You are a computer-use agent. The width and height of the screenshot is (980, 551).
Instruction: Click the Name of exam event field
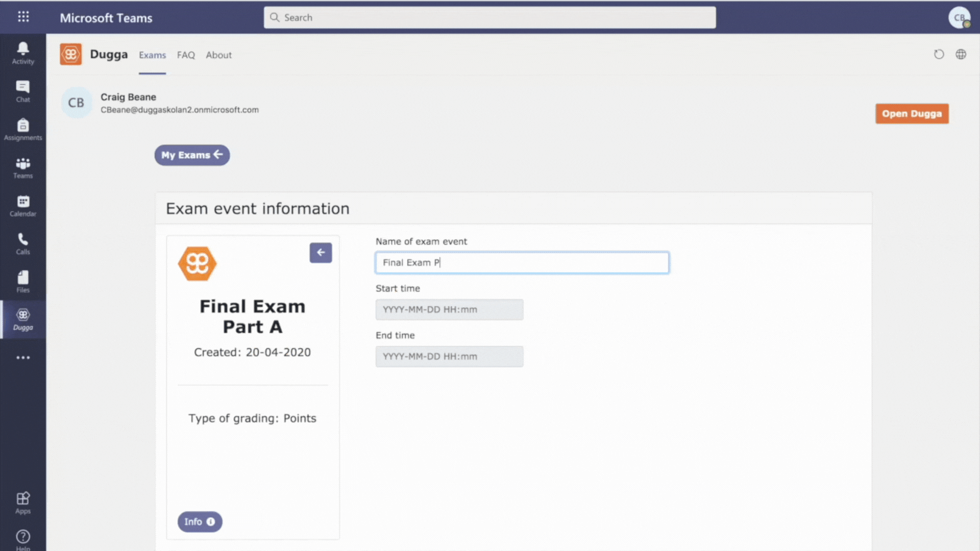point(522,263)
